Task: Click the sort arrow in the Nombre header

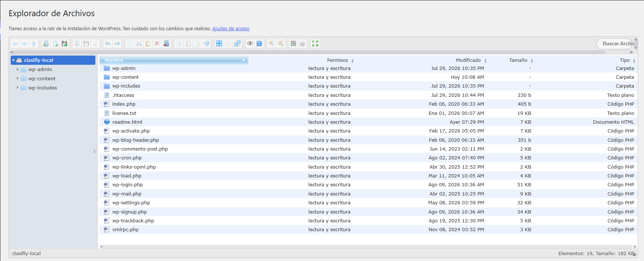Action: click(x=243, y=60)
